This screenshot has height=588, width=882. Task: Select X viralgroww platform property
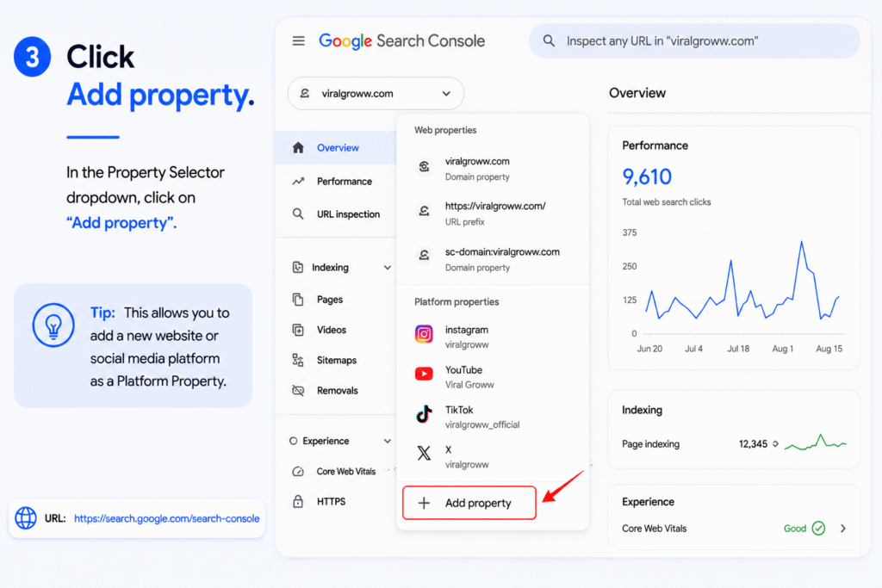493,457
